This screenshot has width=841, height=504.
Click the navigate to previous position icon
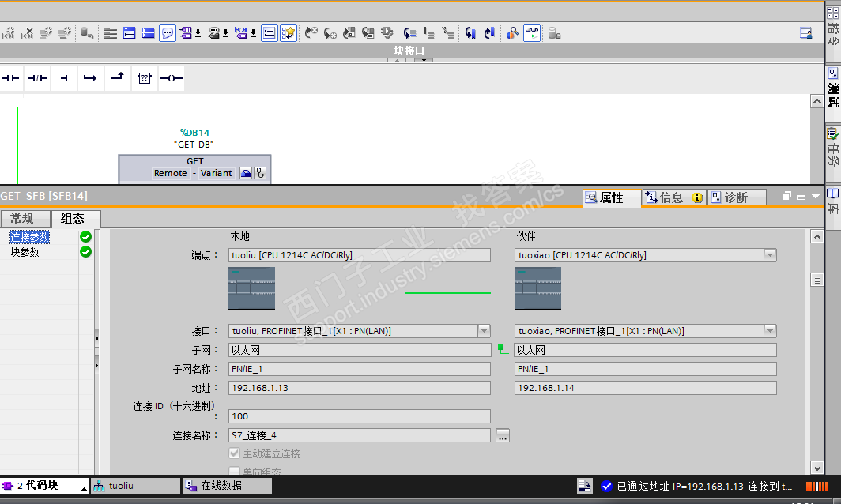click(489, 33)
